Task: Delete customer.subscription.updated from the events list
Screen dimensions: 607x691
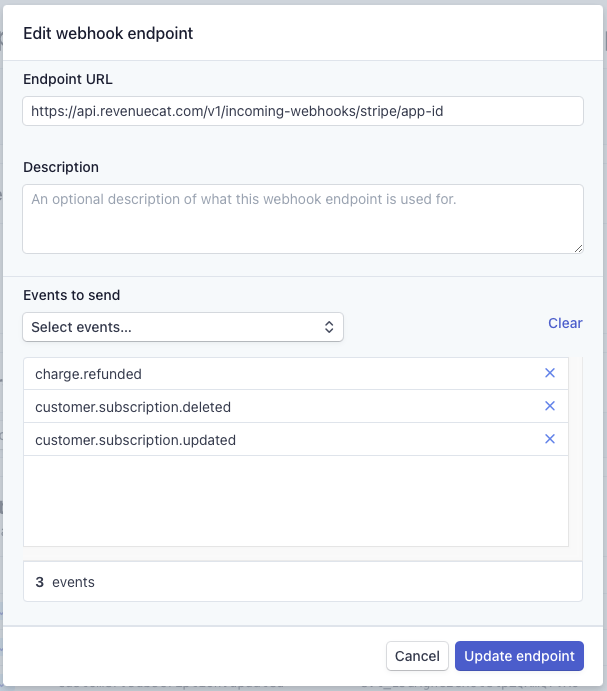Action: coord(549,439)
